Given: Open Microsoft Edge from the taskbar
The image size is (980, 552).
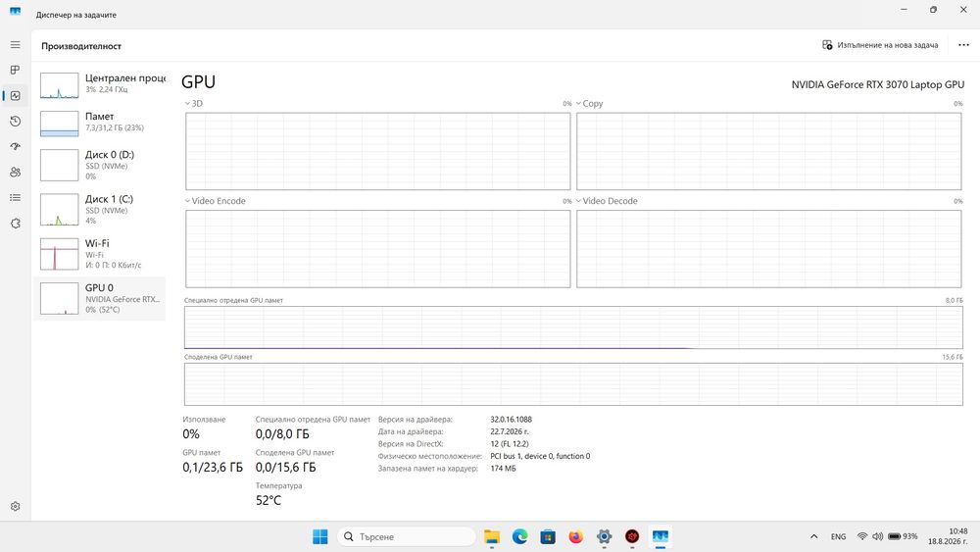Looking at the screenshot, I should coord(520,536).
